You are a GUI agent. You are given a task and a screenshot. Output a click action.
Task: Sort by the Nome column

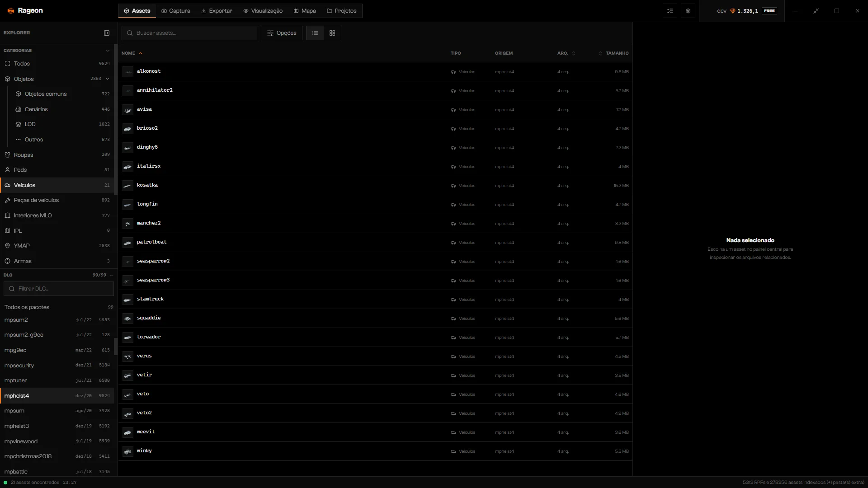(x=132, y=53)
